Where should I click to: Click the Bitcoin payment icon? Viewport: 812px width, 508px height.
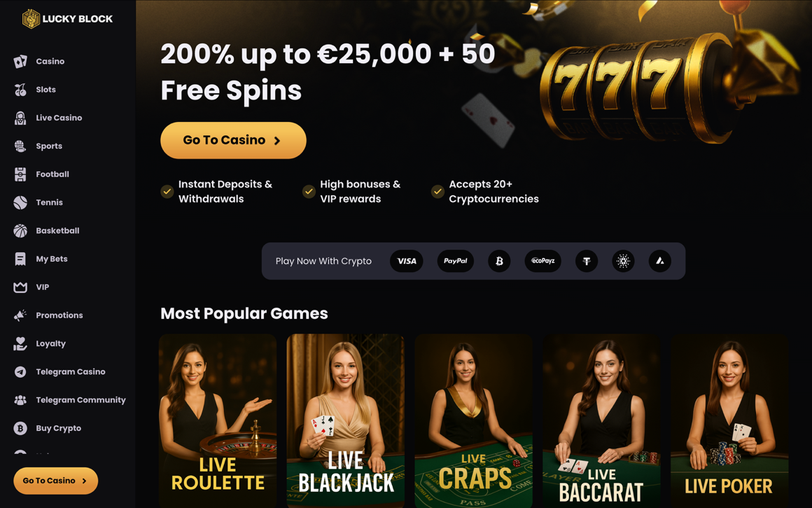pyautogui.click(x=499, y=261)
